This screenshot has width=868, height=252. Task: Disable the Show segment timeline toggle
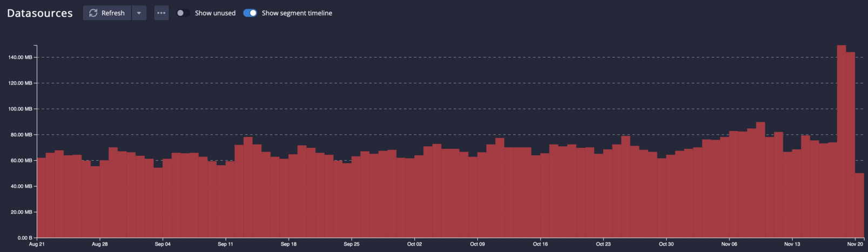[250, 13]
